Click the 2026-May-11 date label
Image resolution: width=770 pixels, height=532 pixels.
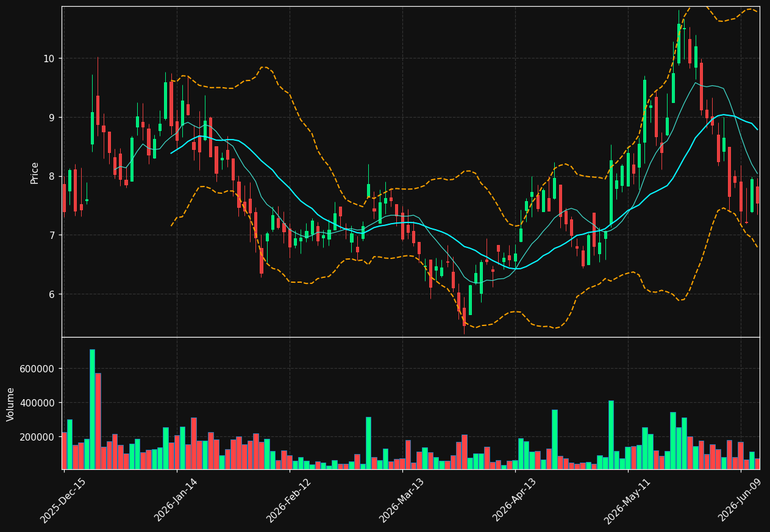(x=627, y=500)
